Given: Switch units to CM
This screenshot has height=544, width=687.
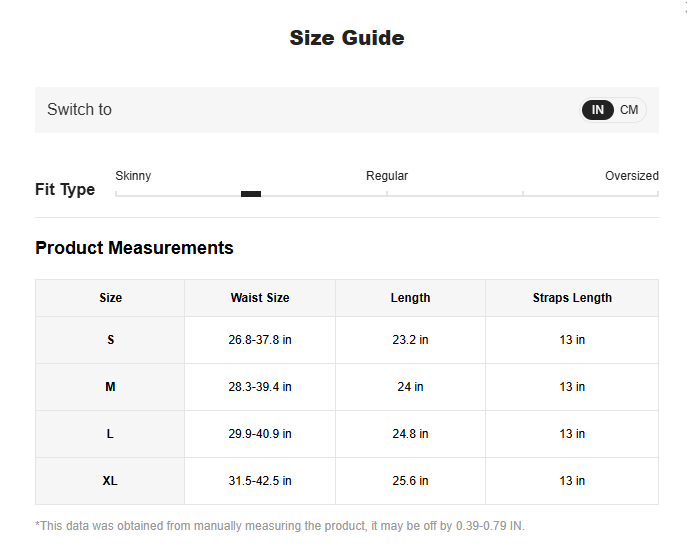Looking at the screenshot, I should (629, 110).
